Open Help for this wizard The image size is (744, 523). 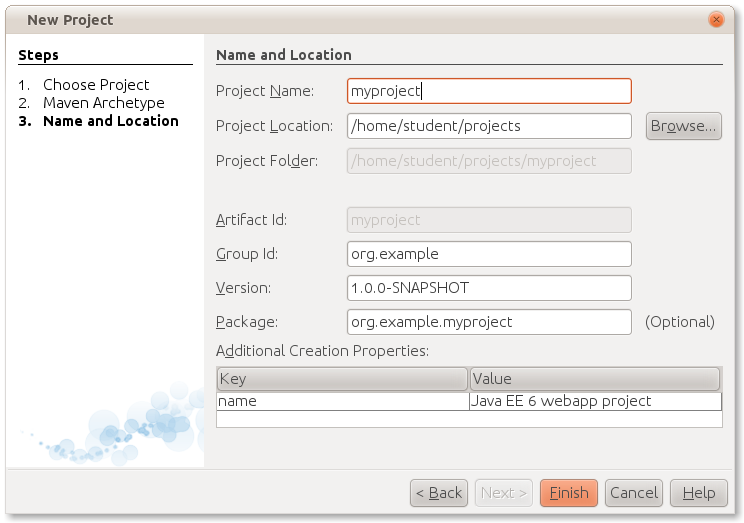698,493
